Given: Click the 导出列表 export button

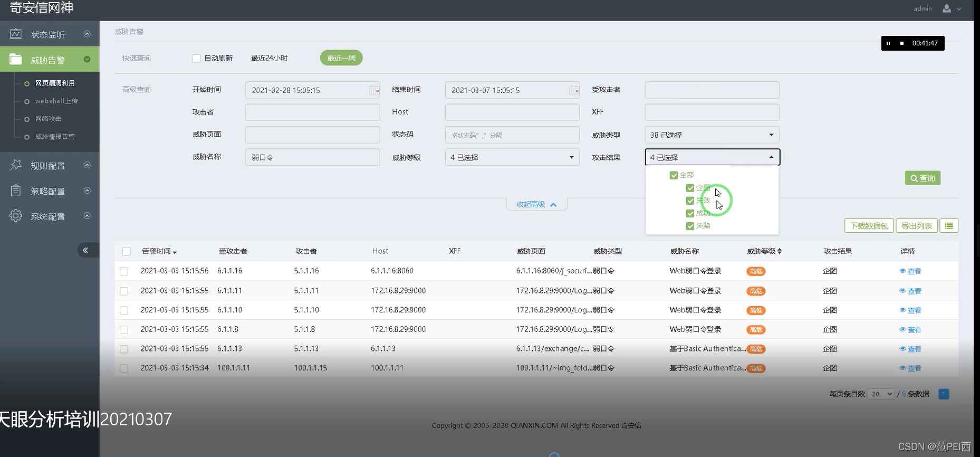Looking at the screenshot, I should point(917,226).
